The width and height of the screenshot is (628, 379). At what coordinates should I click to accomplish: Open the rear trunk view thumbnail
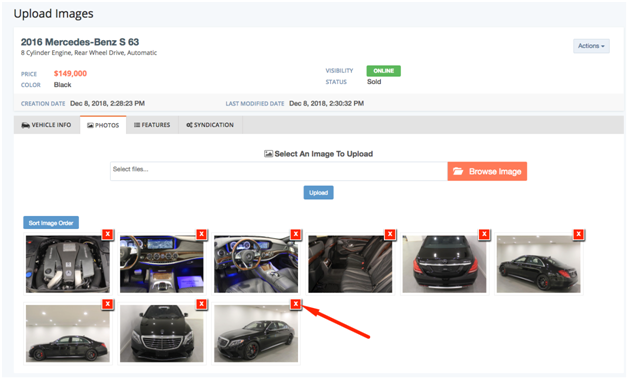point(444,264)
